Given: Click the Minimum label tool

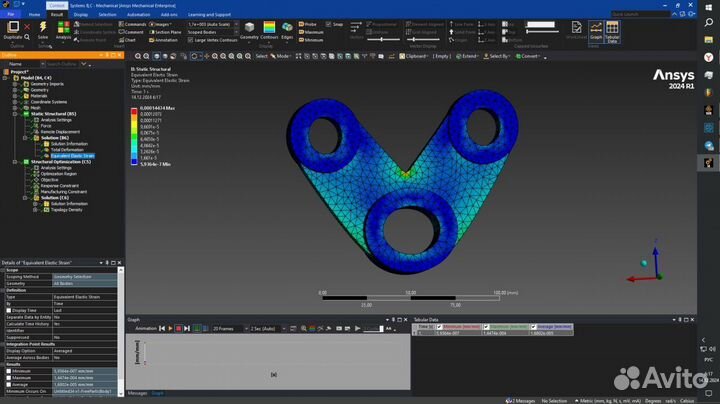Looking at the screenshot, I should point(311,40).
